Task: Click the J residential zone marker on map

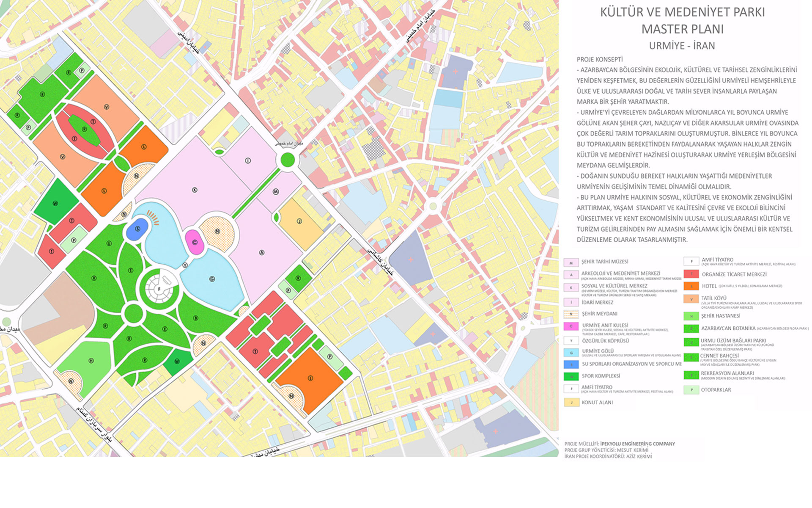Action: click(x=299, y=221)
